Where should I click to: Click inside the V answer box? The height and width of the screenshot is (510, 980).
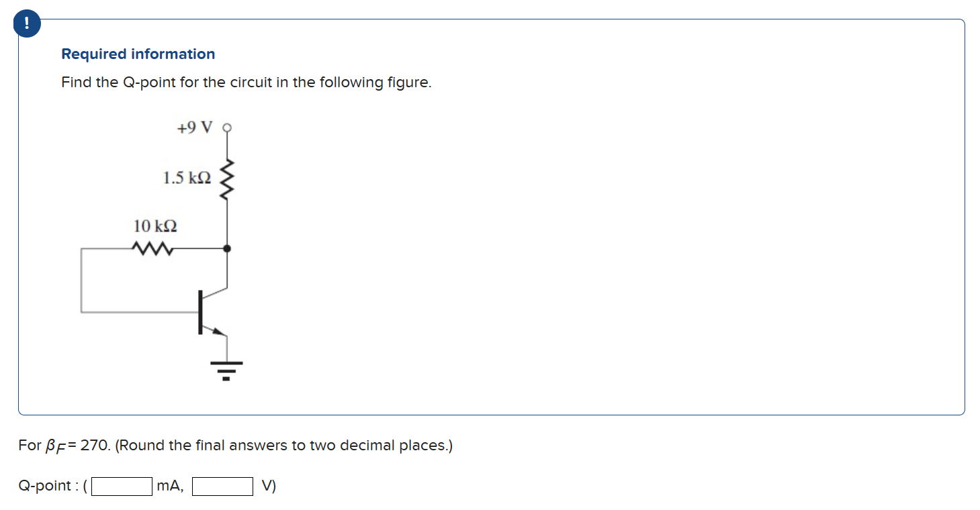click(x=222, y=485)
